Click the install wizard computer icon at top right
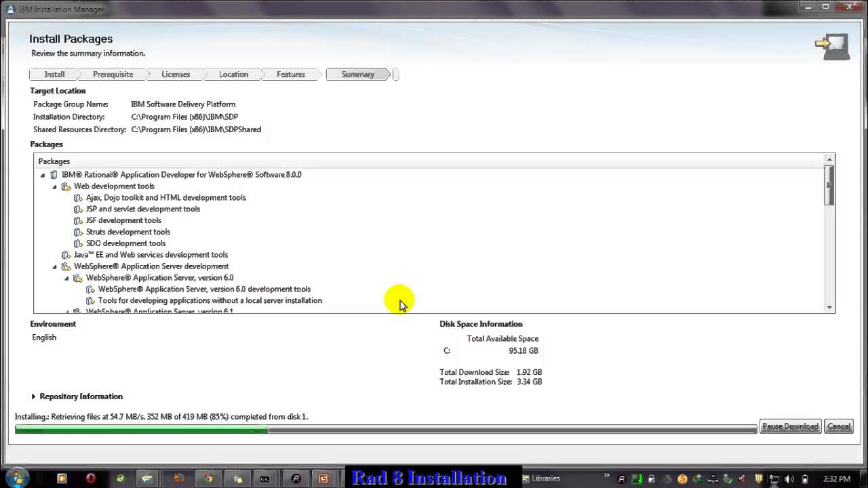Screen dimensions: 868x488 [x=833, y=47]
